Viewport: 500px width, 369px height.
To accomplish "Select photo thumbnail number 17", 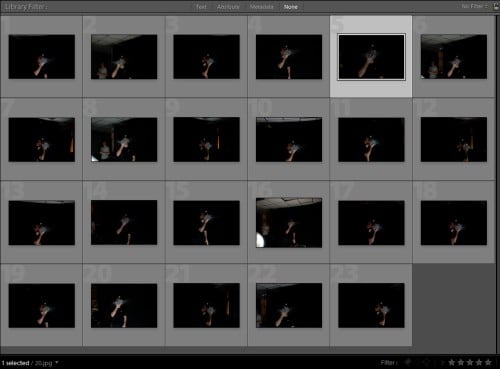I will coord(371,223).
